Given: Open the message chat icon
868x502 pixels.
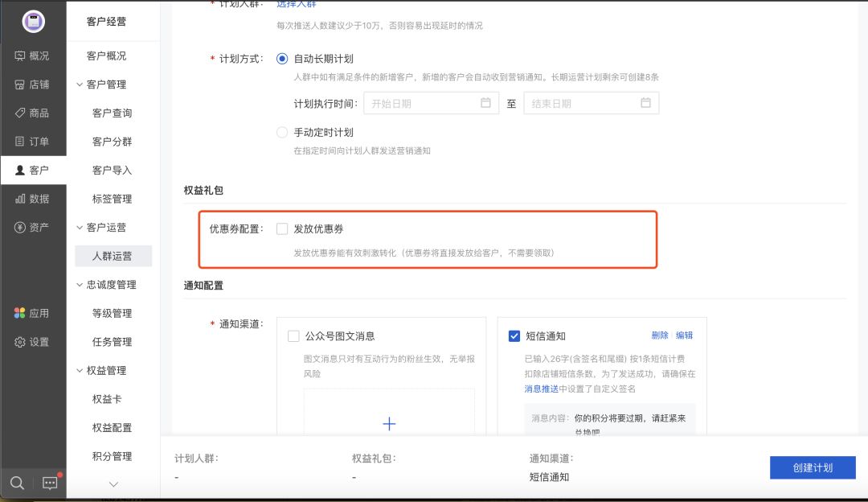Looking at the screenshot, I should (x=50, y=483).
